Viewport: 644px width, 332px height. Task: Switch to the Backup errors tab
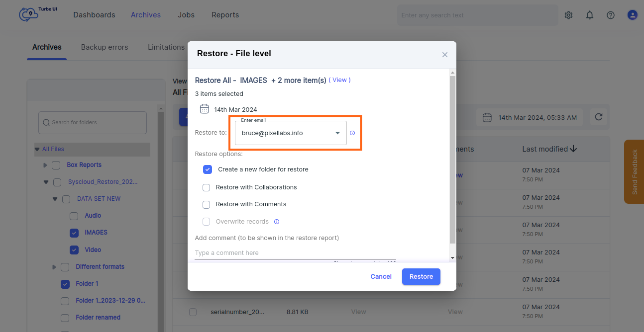pos(105,47)
